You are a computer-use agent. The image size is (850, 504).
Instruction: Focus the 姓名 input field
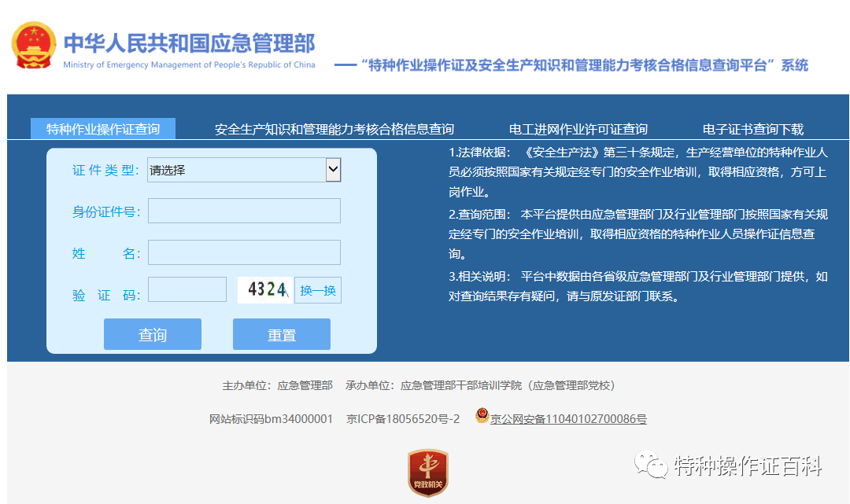[244, 252]
